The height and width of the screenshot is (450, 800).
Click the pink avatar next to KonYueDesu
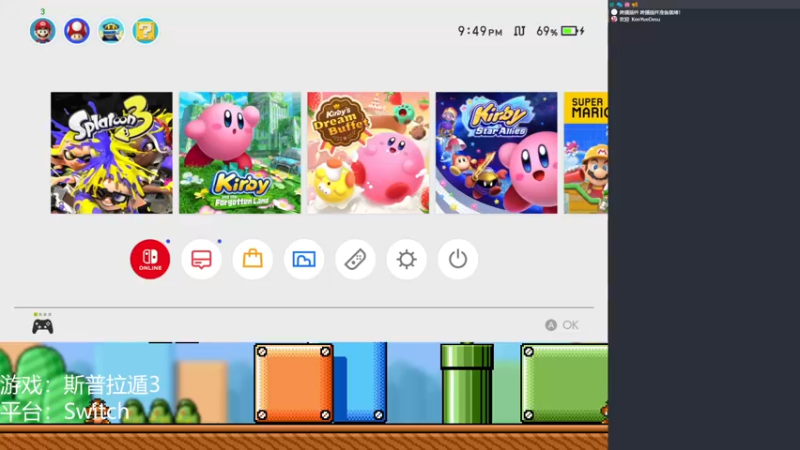pyautogui.click(x=614, y=19)
